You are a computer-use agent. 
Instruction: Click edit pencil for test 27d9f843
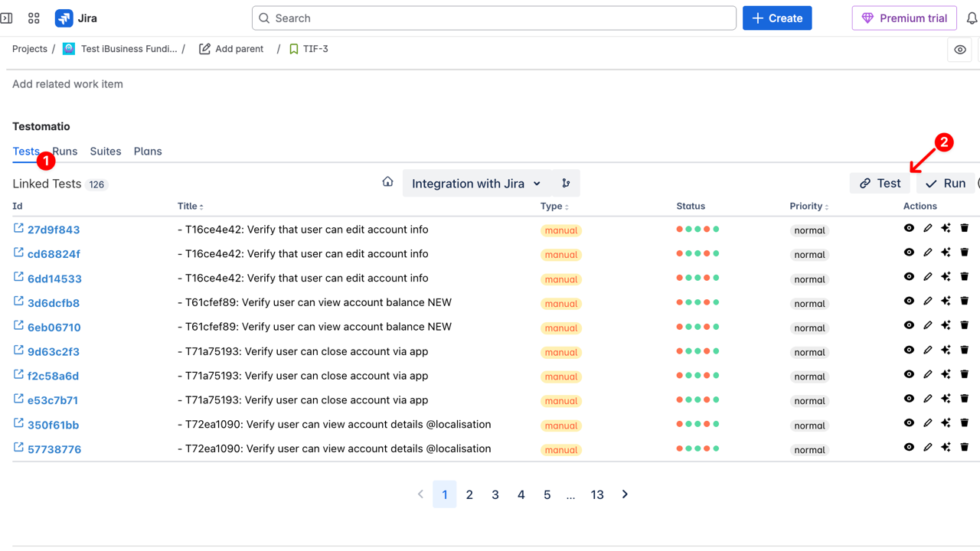pos(927,228)
